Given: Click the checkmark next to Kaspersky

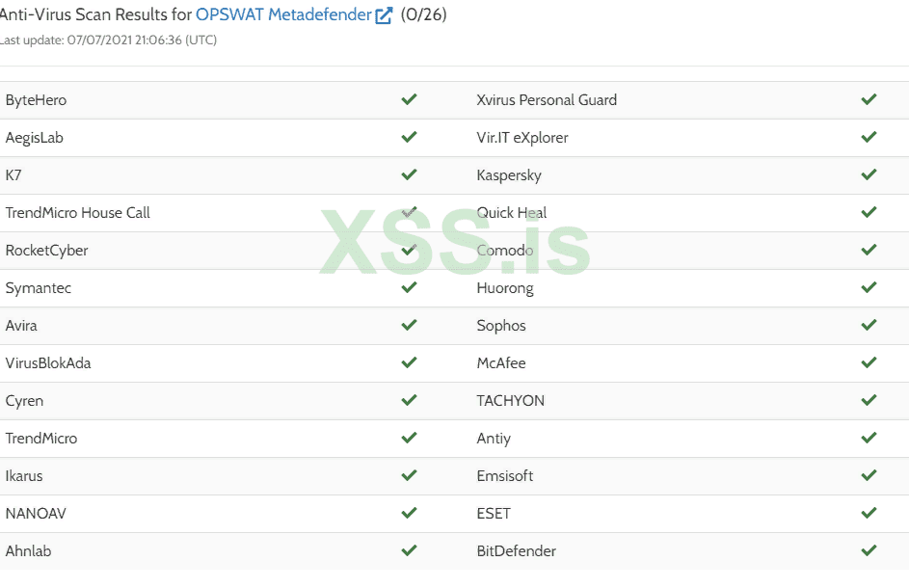Looking at the screenshot, I should (x=869, y=174).
